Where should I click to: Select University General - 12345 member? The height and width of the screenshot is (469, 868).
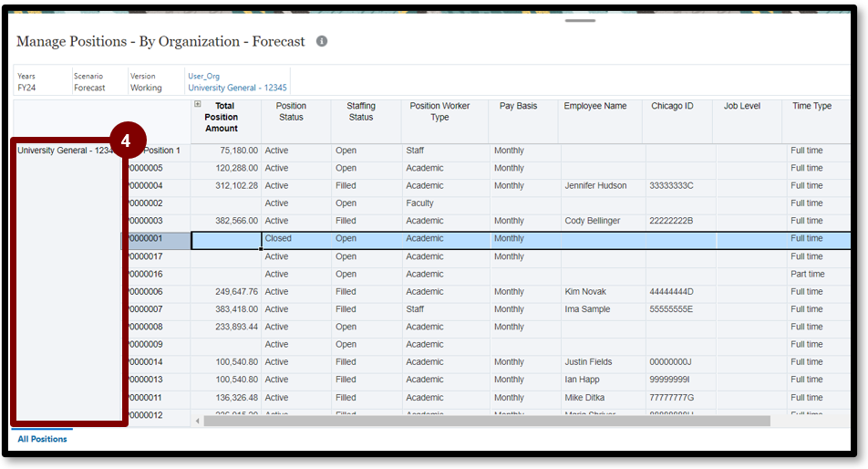click(237, 88)
